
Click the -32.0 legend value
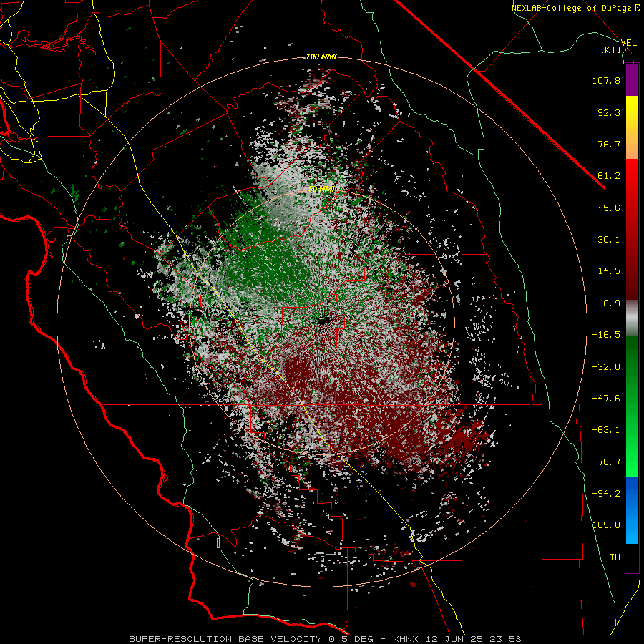[x=606, y=367]
